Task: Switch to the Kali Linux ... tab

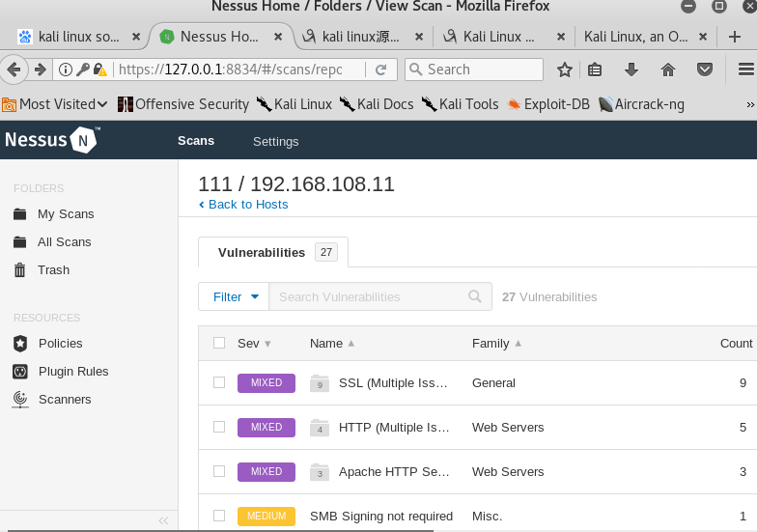Action: tap(502, 37)
